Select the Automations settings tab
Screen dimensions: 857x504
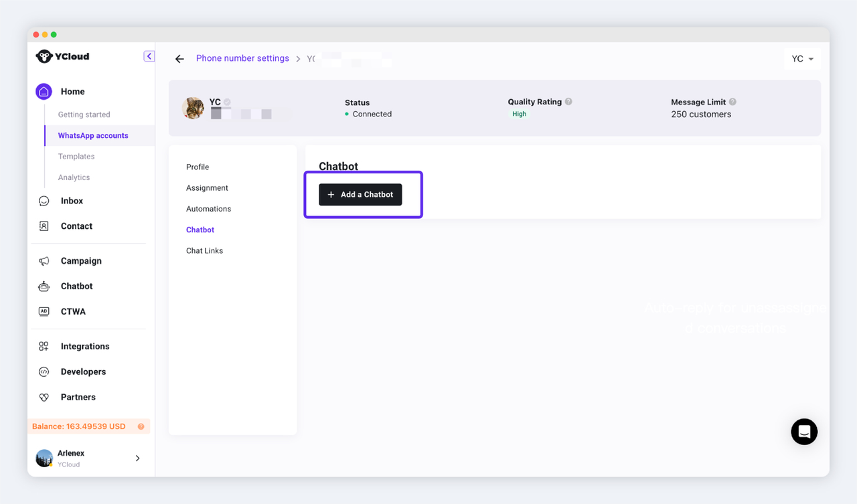pos(208,209)
